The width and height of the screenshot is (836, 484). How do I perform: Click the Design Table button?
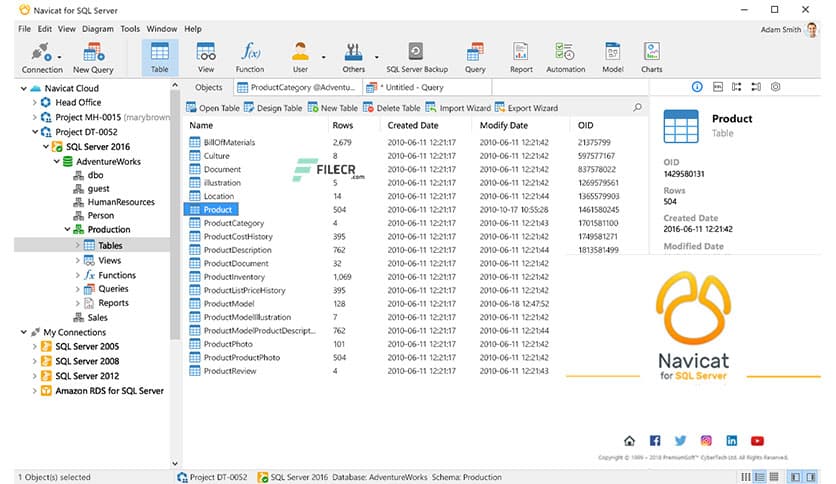pos(273,108)
